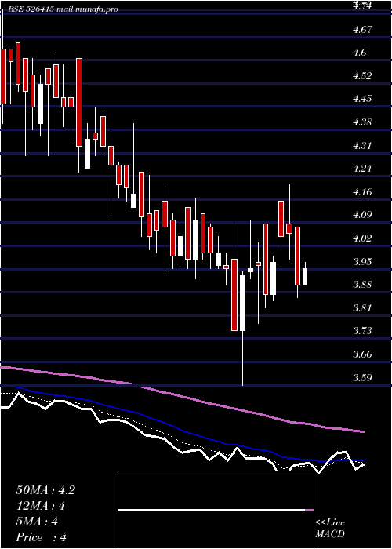Click the 3.81 price axis label
This screenshot has width=392, height=549.
[x=364, y=307]
